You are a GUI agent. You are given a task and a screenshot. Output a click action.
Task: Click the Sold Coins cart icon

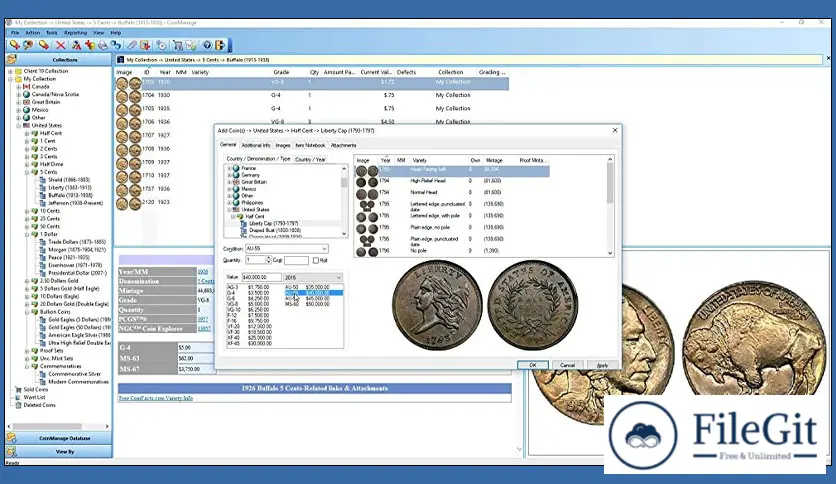(18, 390)
